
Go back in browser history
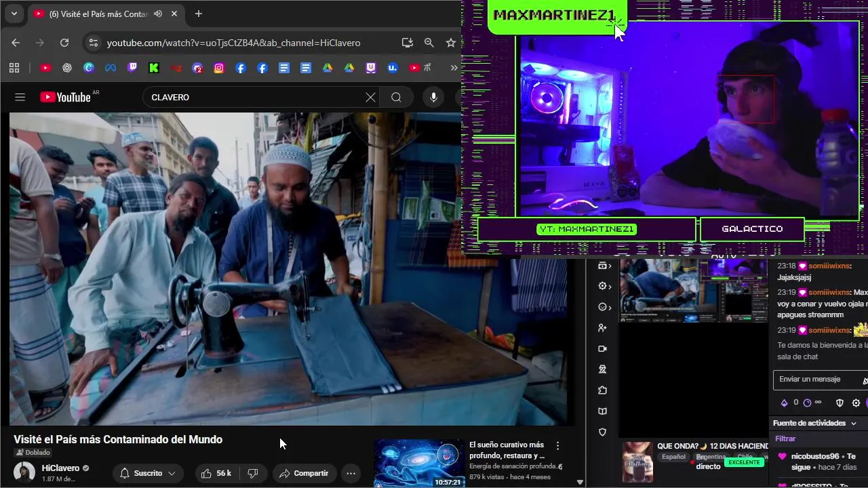point(16,43)
